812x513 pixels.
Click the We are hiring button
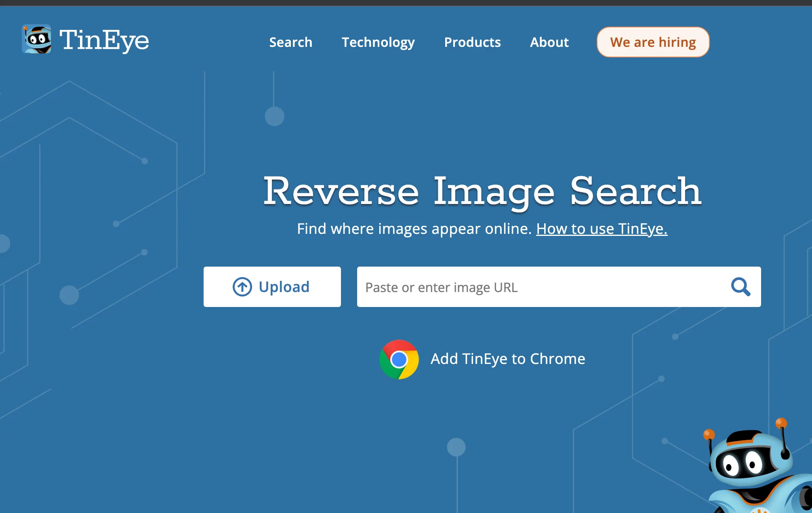click(653, 42)
